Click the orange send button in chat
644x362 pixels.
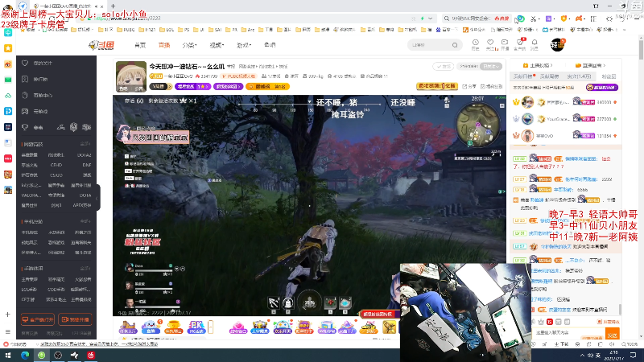click(x=612, y=335)
